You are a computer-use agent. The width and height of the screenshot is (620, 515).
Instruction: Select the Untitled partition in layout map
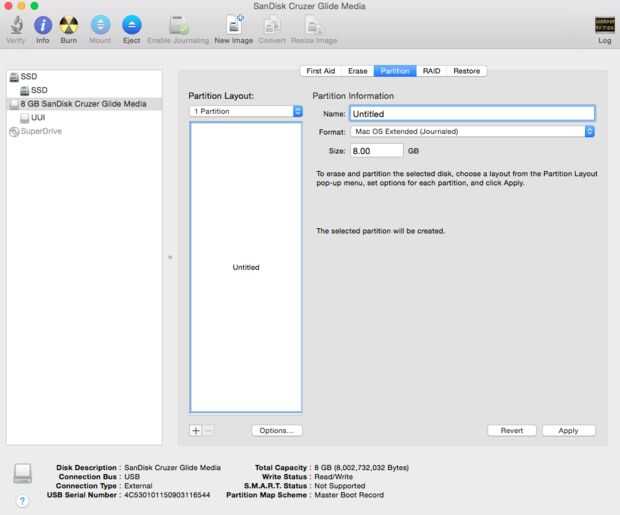[246, 267]
